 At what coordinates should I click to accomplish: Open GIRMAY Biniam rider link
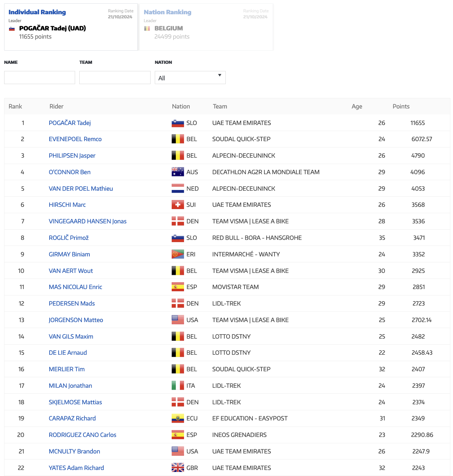[x=69, y=254]
